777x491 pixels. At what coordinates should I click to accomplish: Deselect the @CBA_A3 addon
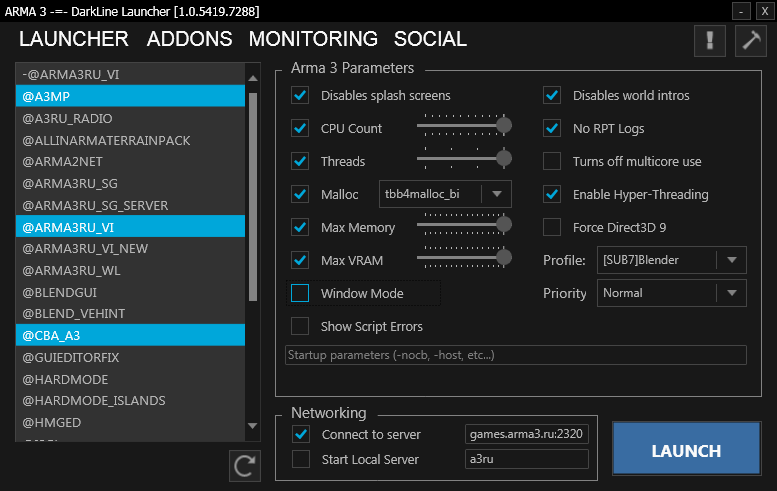coord(130,335)
